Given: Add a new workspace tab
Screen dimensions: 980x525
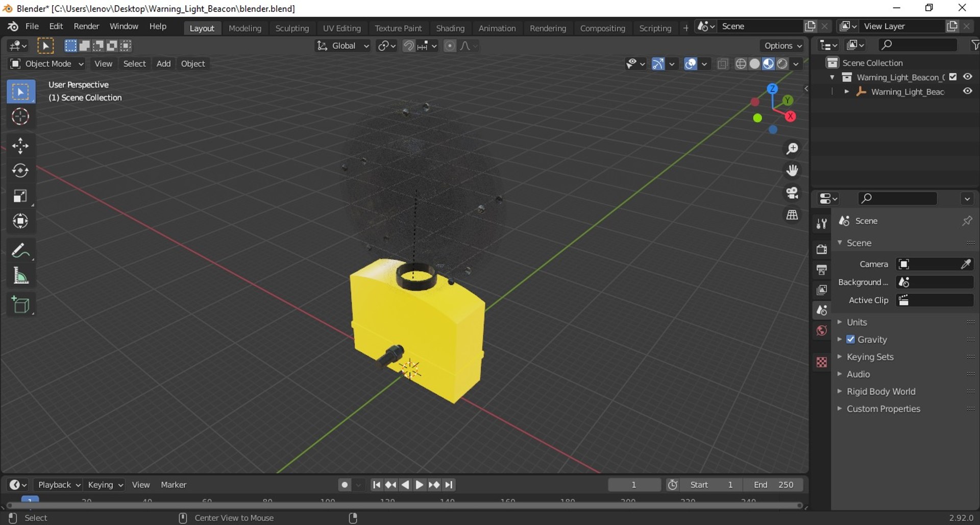Looking at the screenshot, I should click(x=685, y=28).
